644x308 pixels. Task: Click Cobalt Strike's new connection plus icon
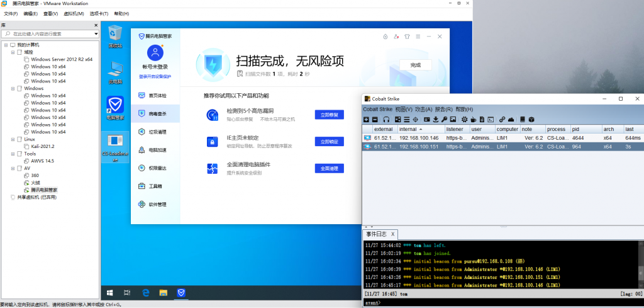pos(366,120)
